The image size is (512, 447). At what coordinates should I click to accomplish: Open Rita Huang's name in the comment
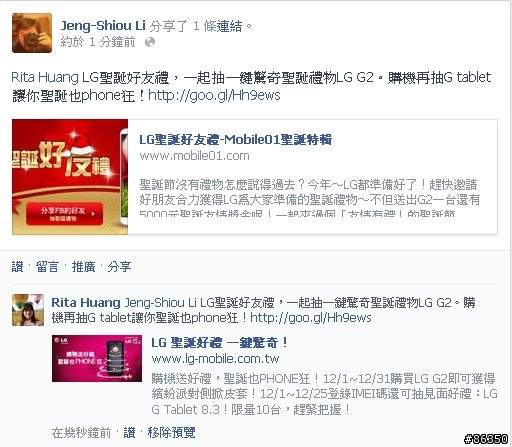[86, 303]
